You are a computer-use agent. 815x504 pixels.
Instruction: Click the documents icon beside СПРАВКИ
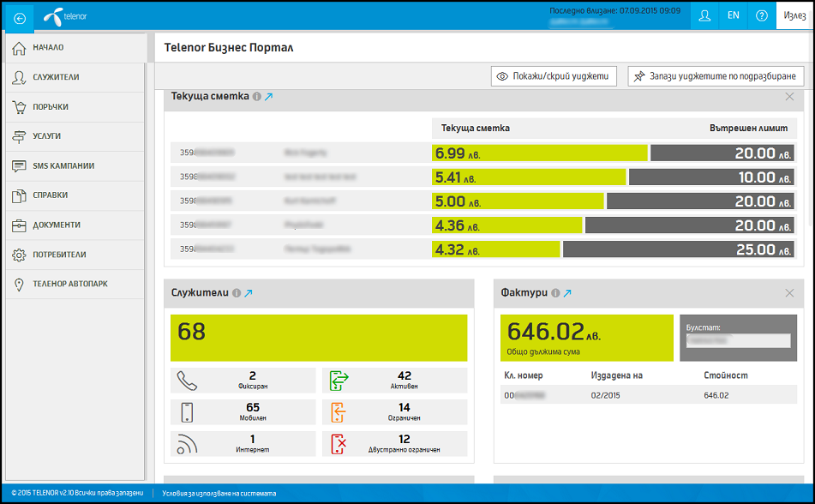click(19, 196)
